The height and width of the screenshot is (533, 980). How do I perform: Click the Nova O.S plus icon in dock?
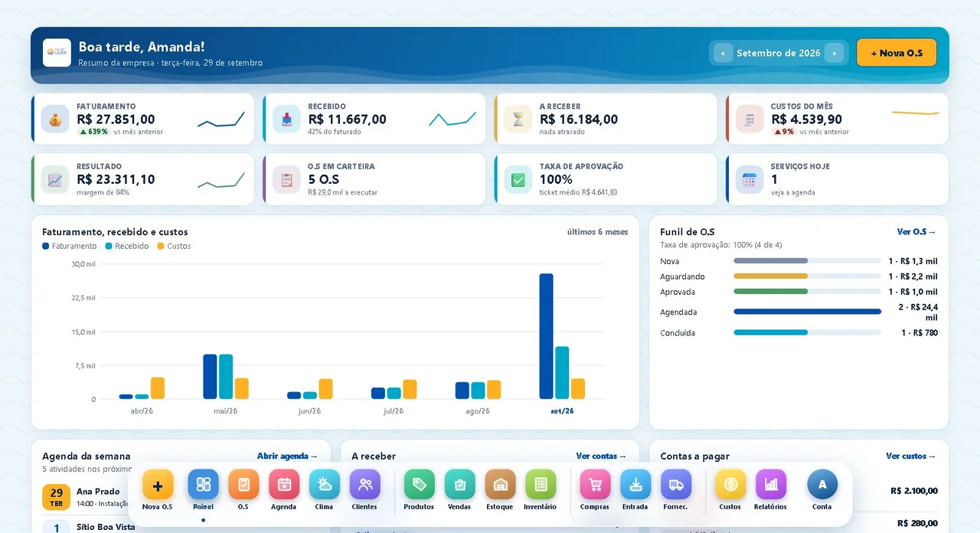pos(158,485)
